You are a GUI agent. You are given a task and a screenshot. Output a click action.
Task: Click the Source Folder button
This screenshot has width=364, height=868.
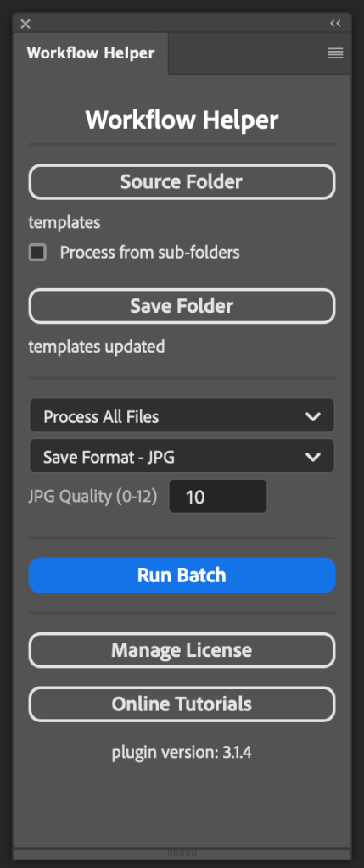(x=182, y=181)
